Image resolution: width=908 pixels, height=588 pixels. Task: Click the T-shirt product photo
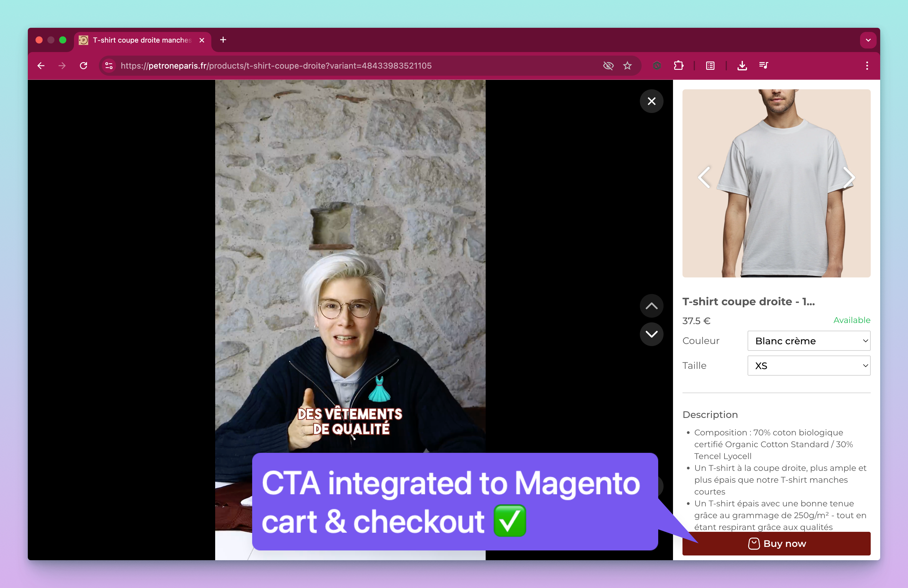point(776,183)
